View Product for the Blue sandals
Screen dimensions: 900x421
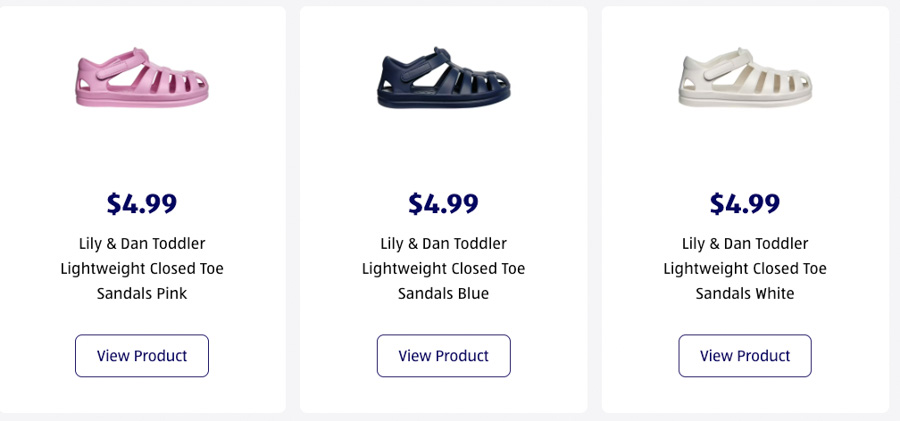click(444, 356)
